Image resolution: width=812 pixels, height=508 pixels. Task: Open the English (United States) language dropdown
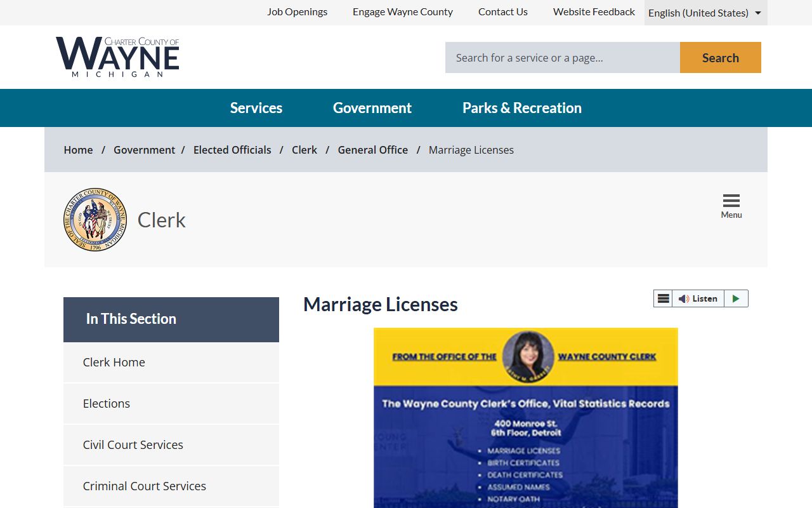click(705, 13)
